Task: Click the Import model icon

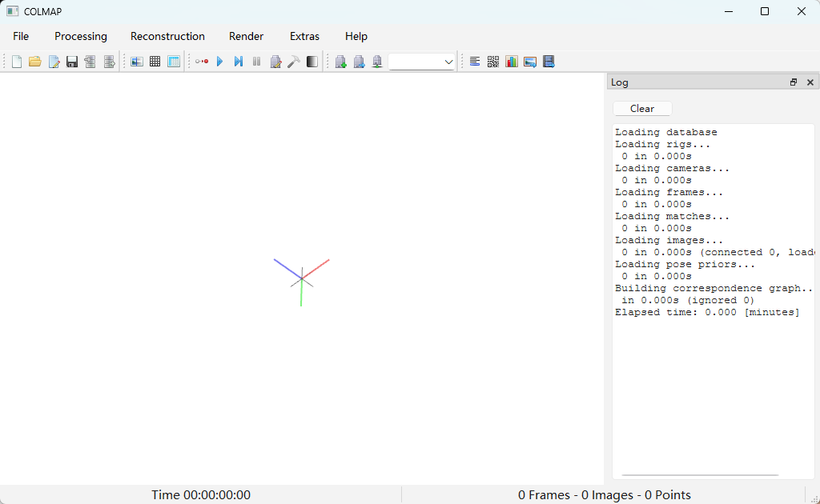Action: click(x=90, y=62)
